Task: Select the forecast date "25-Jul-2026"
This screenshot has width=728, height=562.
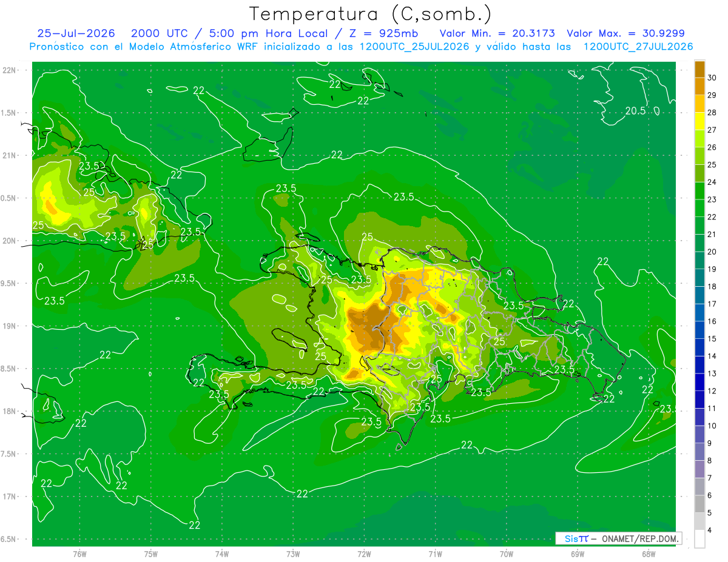Action: click(76, 33)
